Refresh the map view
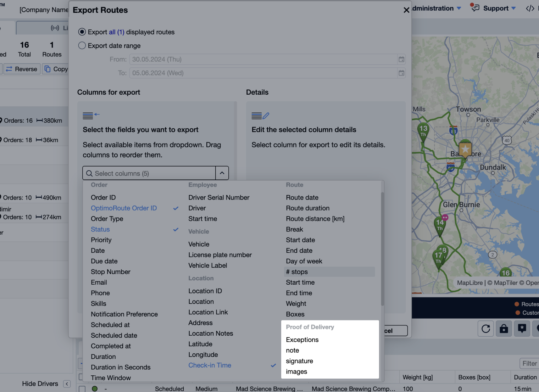The width and height of the screenshot is (539, 392). tap(485, 329)
